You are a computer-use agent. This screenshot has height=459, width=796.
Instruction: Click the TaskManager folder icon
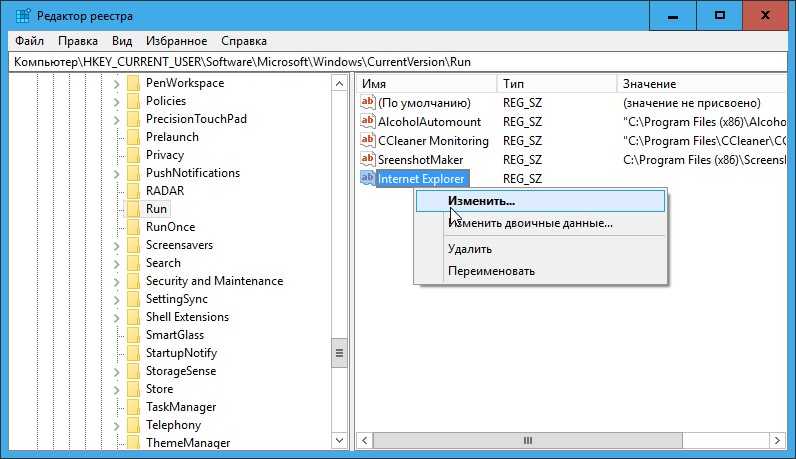(133, 407)
